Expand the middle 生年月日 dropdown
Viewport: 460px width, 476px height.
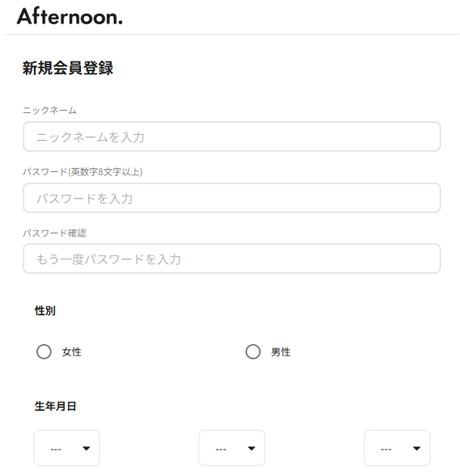232,448
